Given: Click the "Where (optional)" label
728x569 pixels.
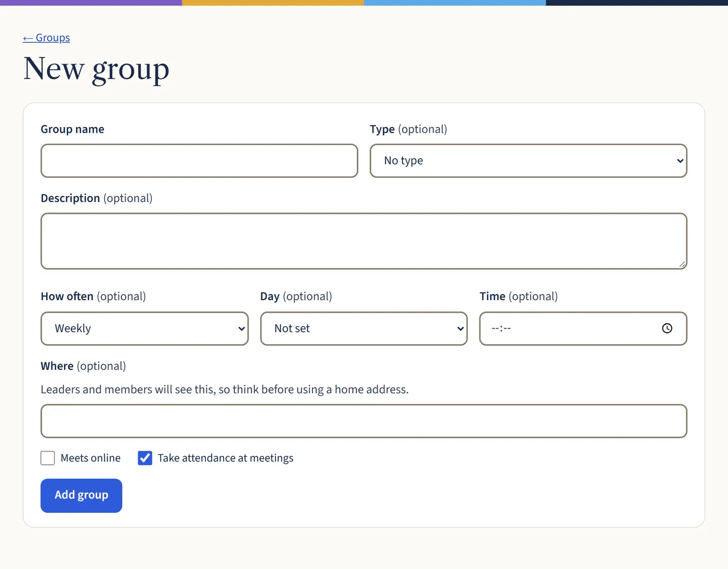Looking at the screenshot, I should pyautogui.click(x=83, y=366).
